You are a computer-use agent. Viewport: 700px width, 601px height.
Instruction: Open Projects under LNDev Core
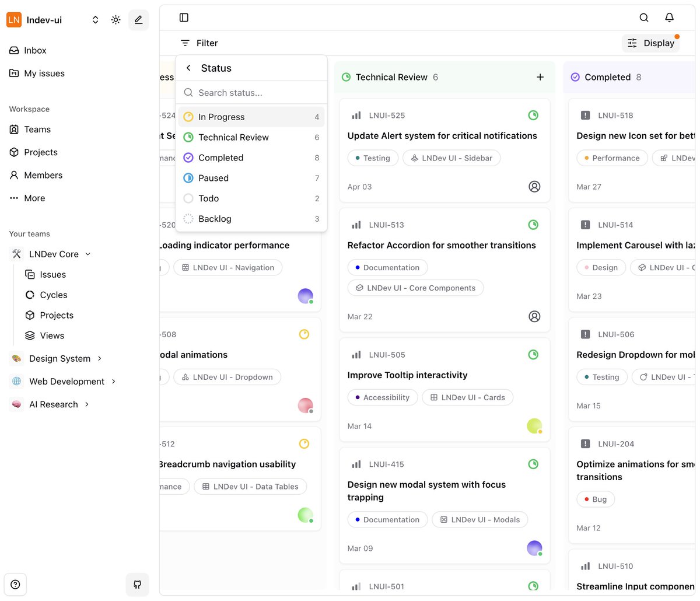(x=49, y=316)
